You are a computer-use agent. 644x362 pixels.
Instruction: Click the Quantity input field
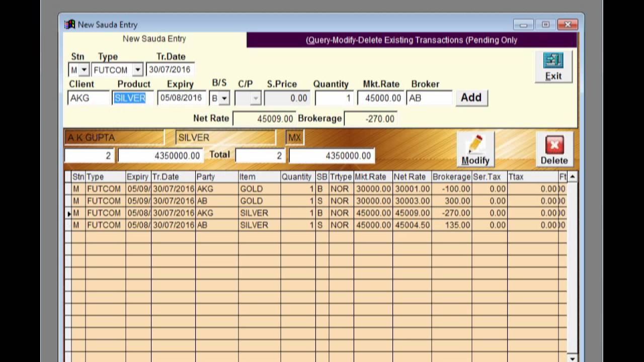(335, 98)
